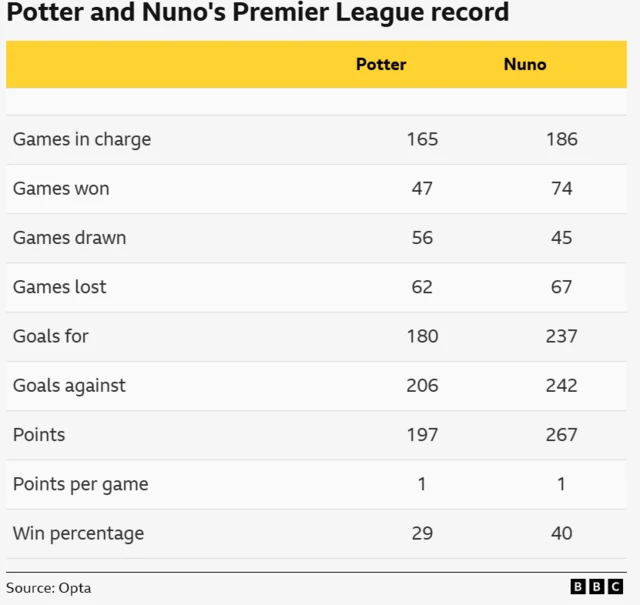The image size is (640, 605).
Task: Click the table title heading
Action: pos(258,14)
